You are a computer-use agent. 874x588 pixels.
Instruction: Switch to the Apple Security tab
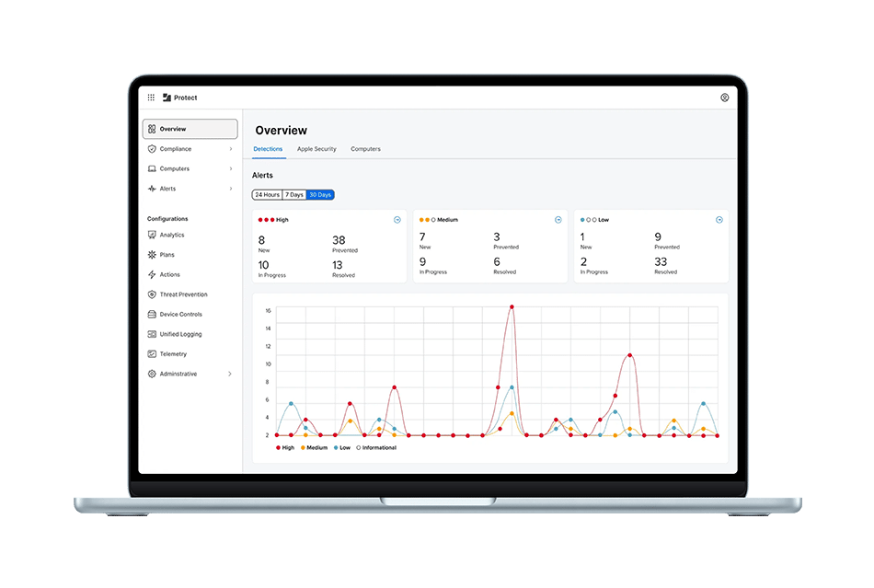pos(316,149)
